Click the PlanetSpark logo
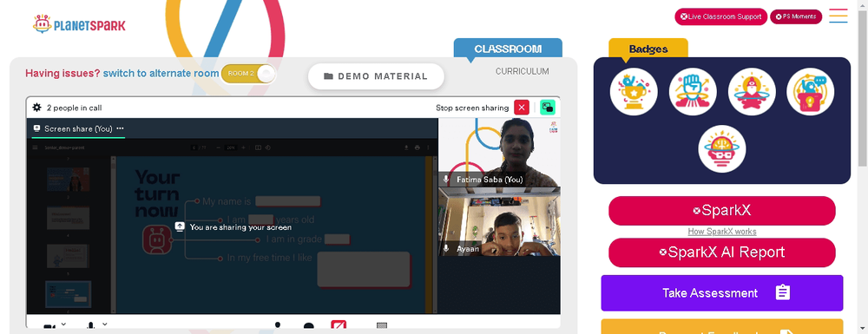The image size is (868, 334). [79, 24]
